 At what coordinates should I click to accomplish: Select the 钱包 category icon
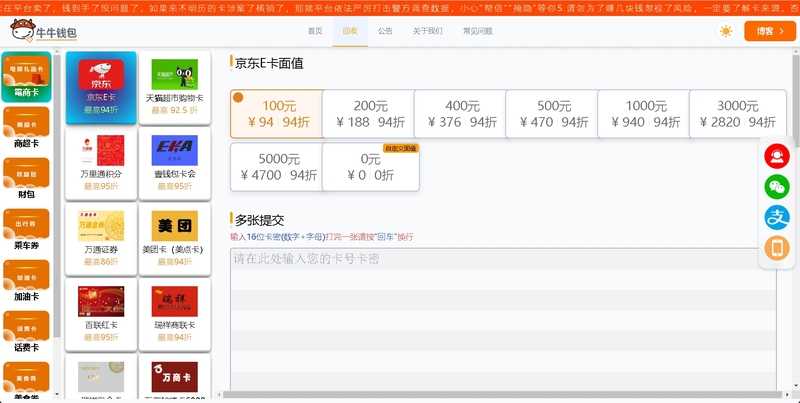[27, 179]
